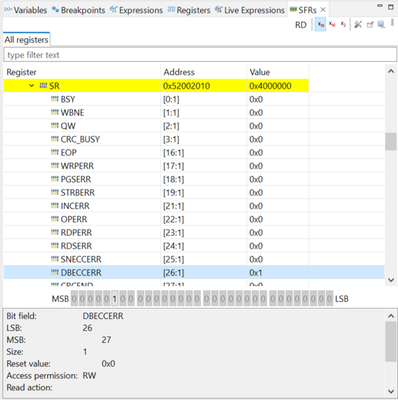The width and height of the screenshot is (398, 400).
Task: Switch values to decimal base x10
Action: point(332,24)
